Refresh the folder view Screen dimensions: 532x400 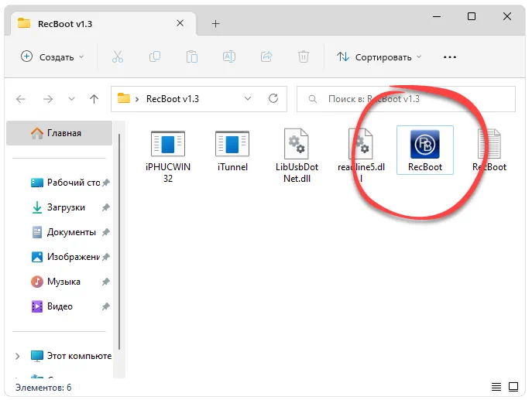point(273,98)
